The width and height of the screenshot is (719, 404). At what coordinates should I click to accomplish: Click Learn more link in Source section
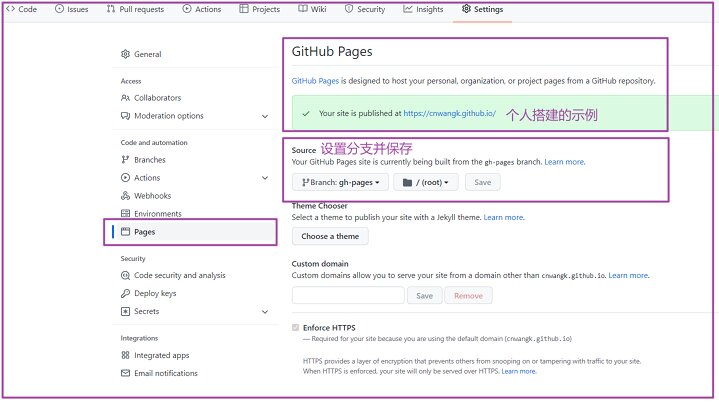[x=564, y=162]
